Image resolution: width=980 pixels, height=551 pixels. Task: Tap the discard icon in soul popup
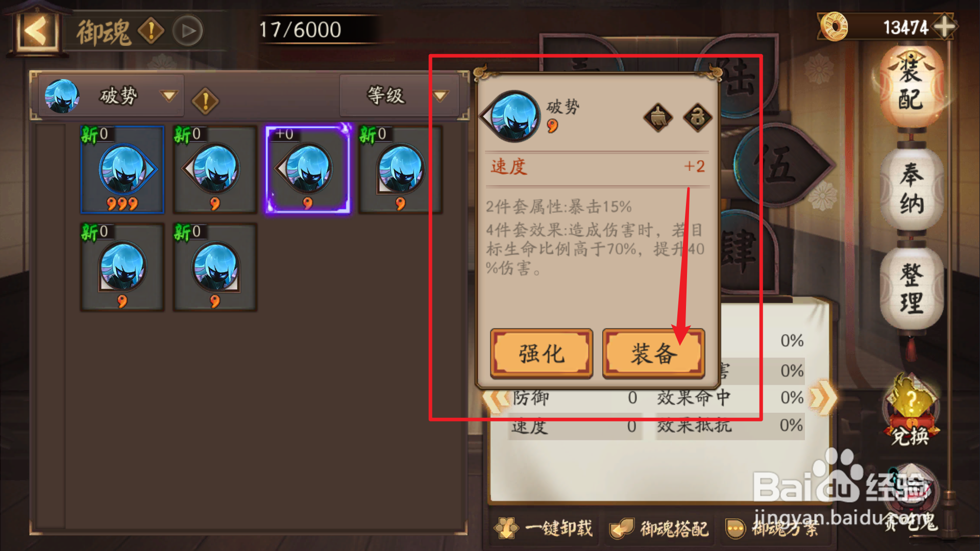(658, 118)
